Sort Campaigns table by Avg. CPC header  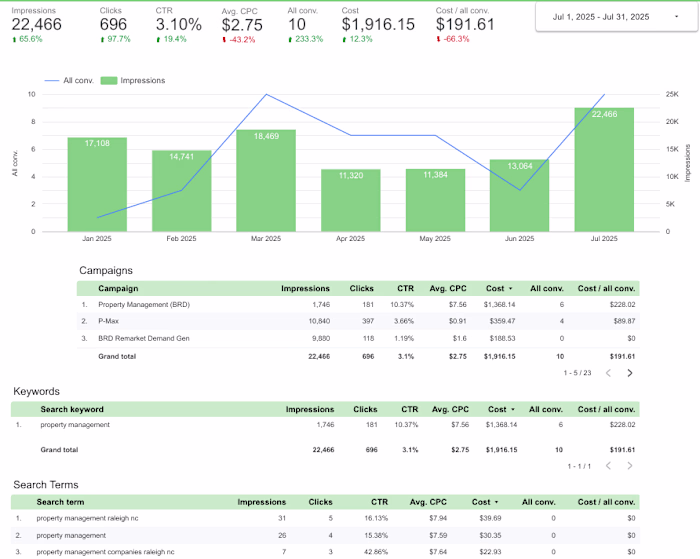(448, 288)
